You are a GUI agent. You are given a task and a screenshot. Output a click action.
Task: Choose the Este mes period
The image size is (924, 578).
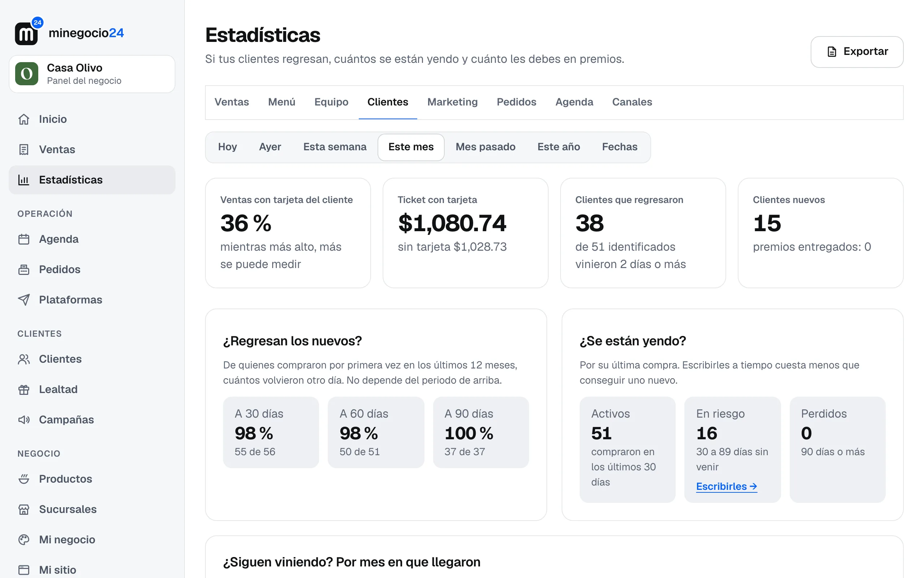(411, 147)
